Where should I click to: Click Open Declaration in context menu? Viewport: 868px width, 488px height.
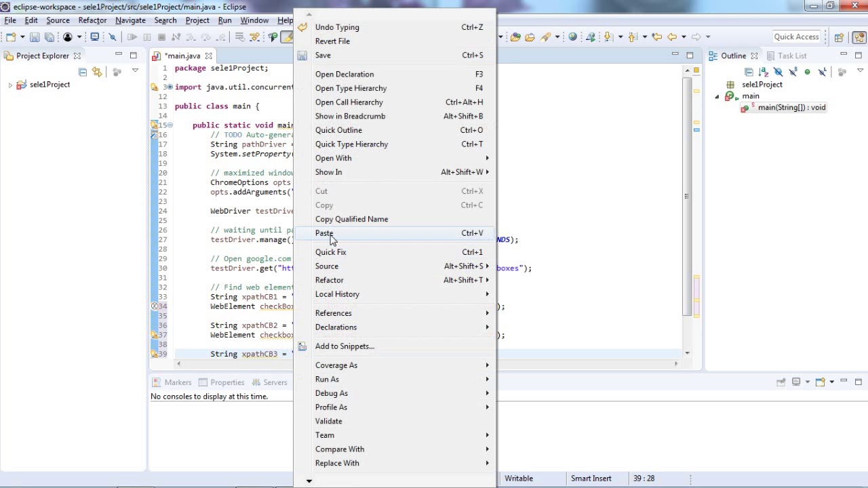coord(395,74)
